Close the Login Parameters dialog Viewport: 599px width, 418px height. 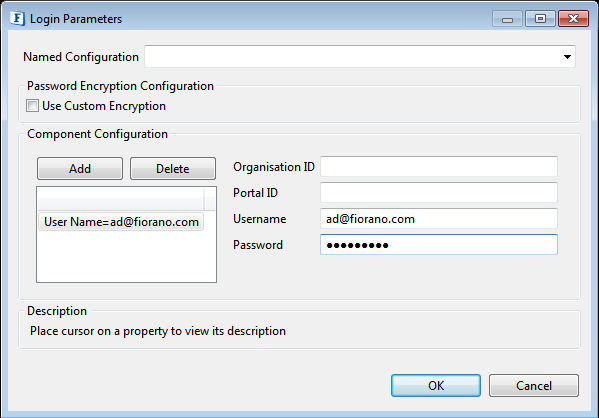[x=573, y=19]
